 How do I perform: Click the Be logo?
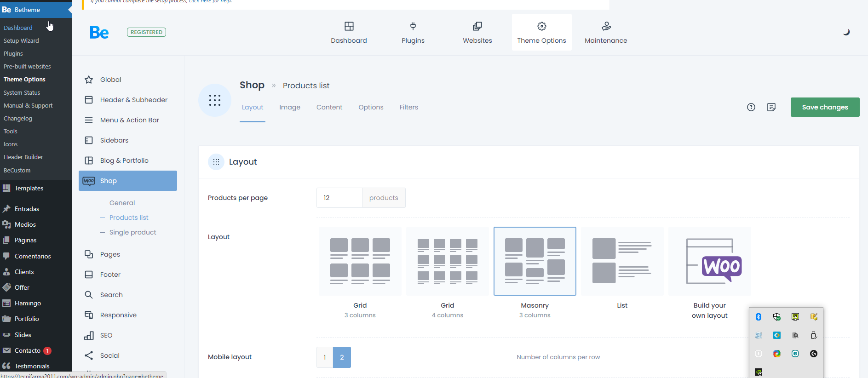point(99,32)
